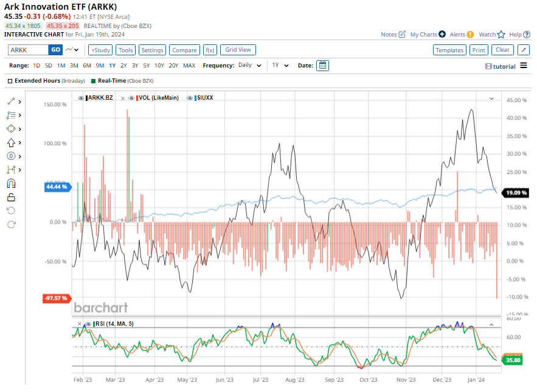Open the Frequency Daily dropdown
537x392 pixels.
pyautogui.click(x=251, y=66)
